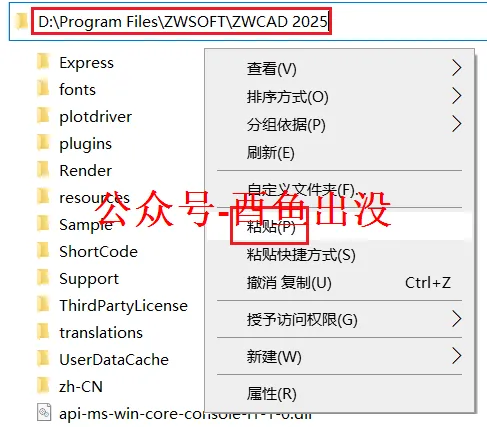Select the api-ms-win-core-console file name
The image size is (487, 427).
[185, 414]
